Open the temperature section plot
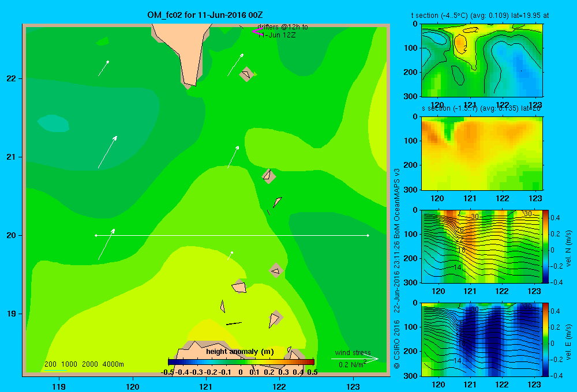Viewport: 577px width, 392px height. pos(482,61)
